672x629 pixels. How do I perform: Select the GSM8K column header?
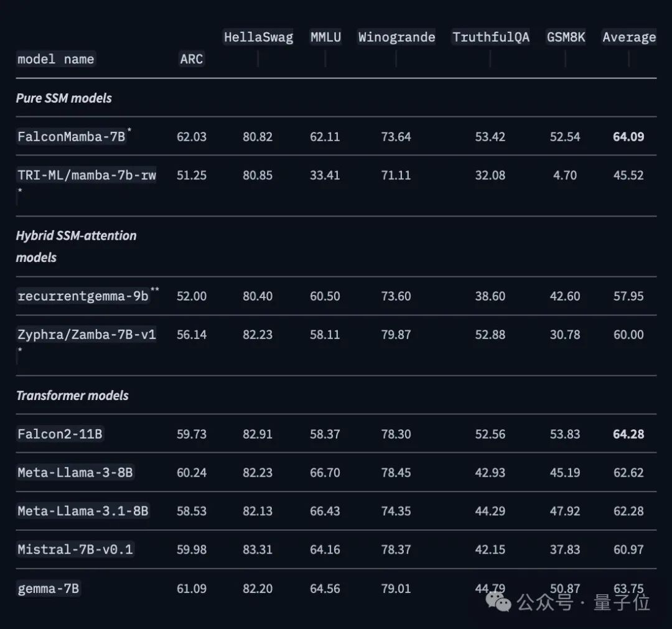(566, 37)
